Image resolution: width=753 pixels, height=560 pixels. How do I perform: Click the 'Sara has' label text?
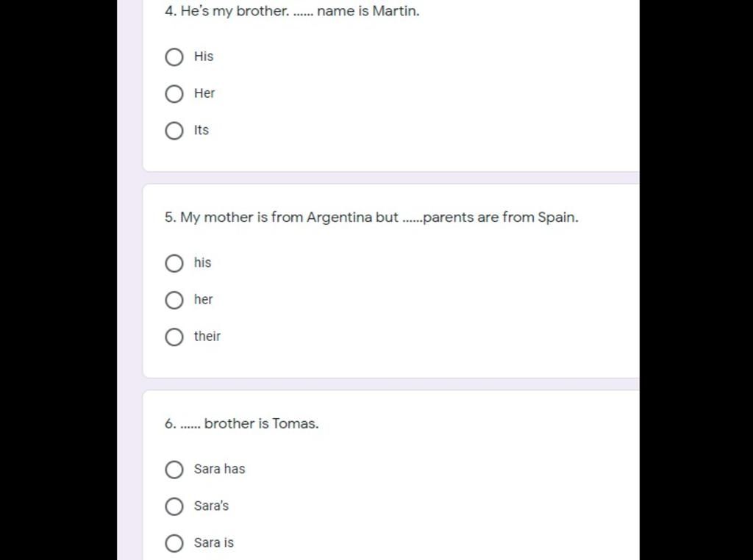click(219, 469)
